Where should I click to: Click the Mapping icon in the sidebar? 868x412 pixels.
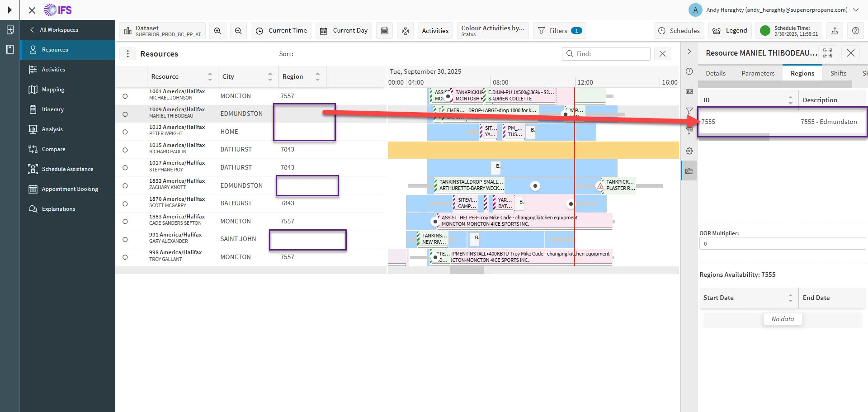(x=33, y=90)
